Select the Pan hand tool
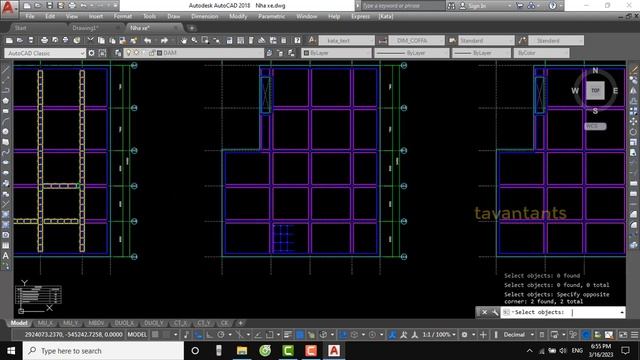This screenshot has width=640, height=360. click(184, 40)
